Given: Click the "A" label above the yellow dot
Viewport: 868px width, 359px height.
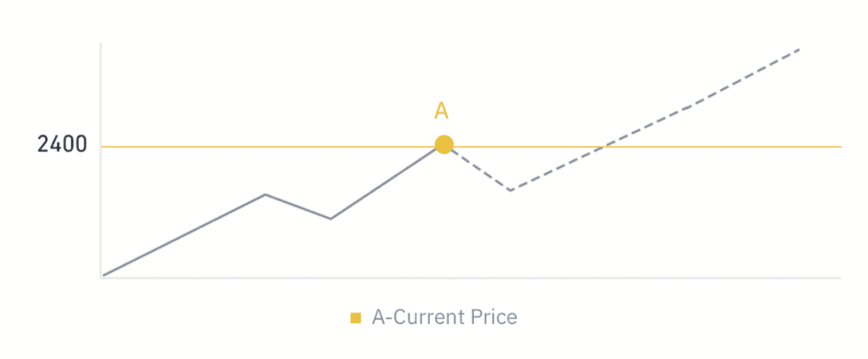Looking at the screenshot, I should 441,111.
